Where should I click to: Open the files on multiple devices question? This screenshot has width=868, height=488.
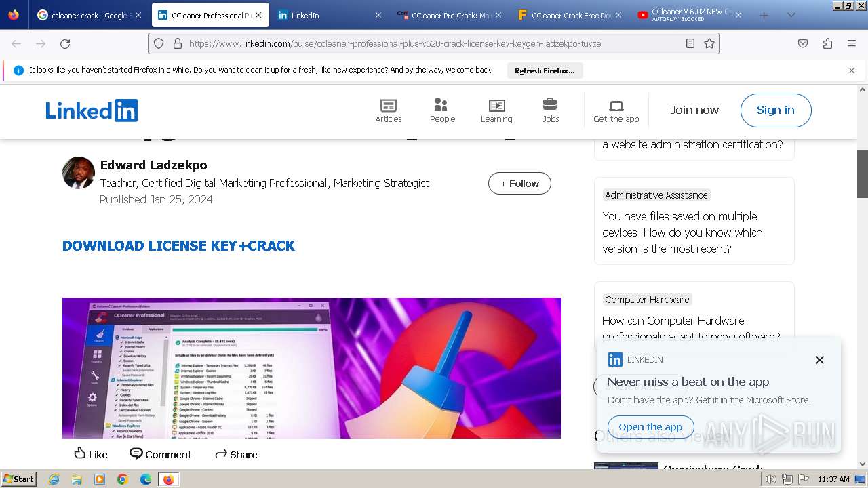coord(682,232)
